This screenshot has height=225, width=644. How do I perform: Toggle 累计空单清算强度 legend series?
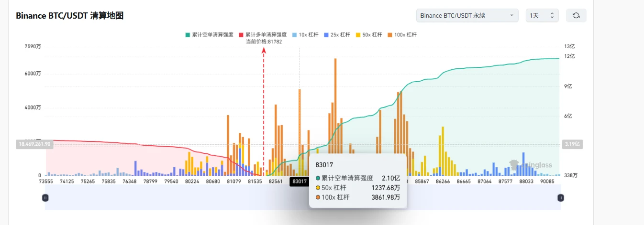(209, 35)
